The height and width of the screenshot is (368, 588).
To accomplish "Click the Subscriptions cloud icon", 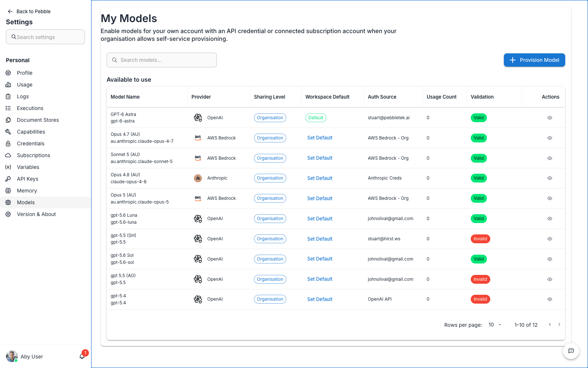I will pos(8,155).
